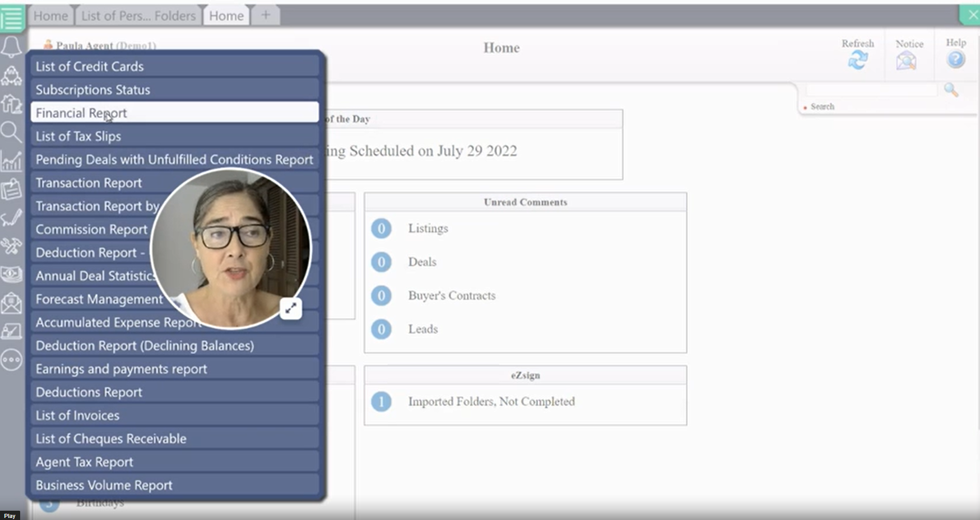Expand the webcam overlay with the arrows

[x=291, y=308]
